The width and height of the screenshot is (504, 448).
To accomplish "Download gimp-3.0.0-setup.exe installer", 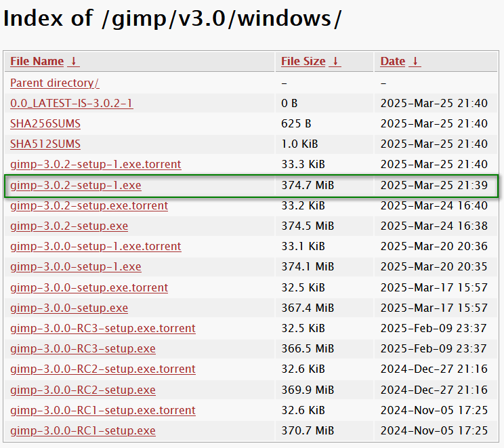I will coord(69,308).
